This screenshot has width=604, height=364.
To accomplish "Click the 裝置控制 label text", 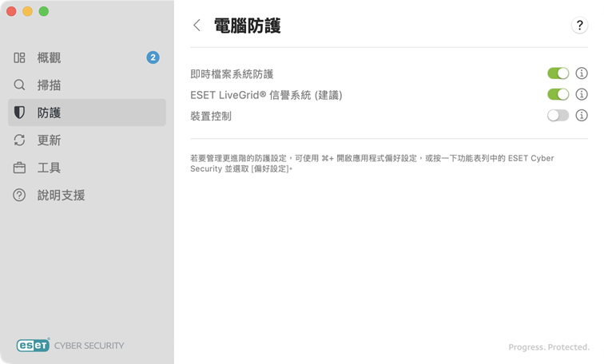I will click(x=211, y=117).
